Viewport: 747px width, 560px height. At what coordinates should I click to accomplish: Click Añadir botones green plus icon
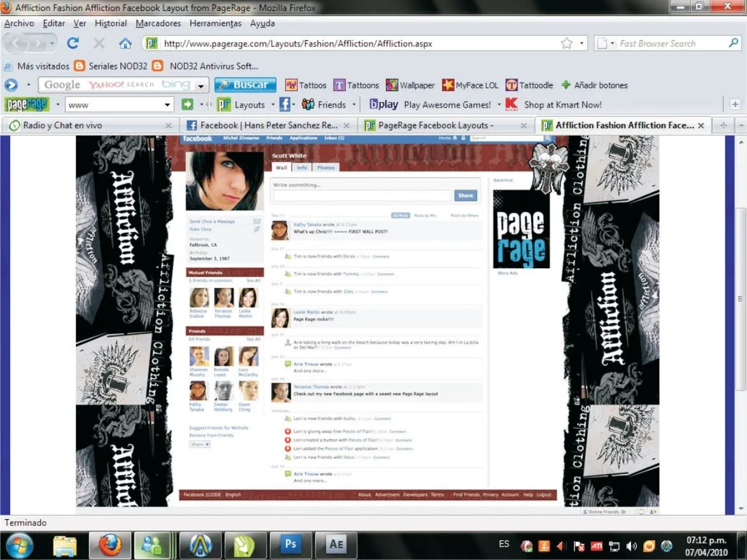(x=566, y=85)
